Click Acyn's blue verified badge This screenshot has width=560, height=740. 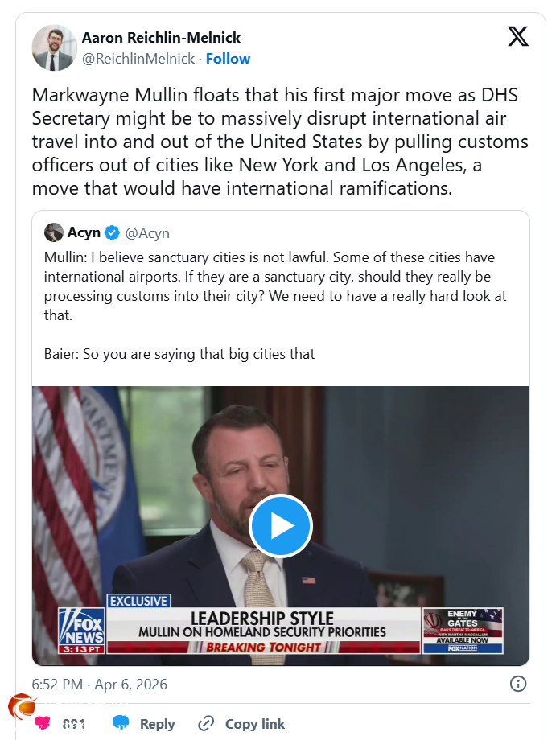pyautogui.click(x=113, y=233)
